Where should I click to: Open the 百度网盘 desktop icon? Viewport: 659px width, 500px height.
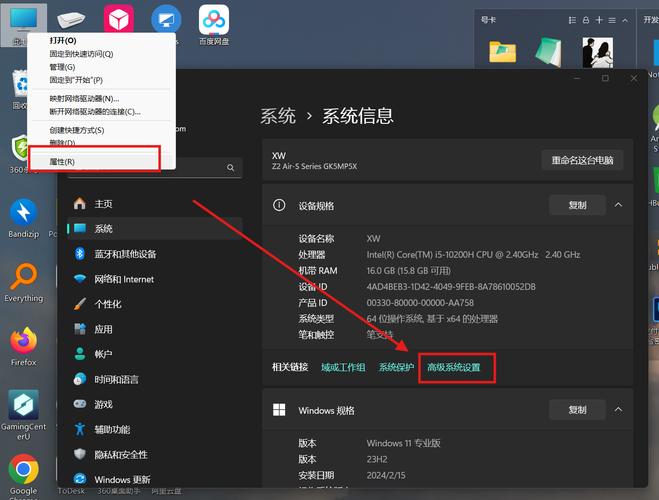pos(214,24)
